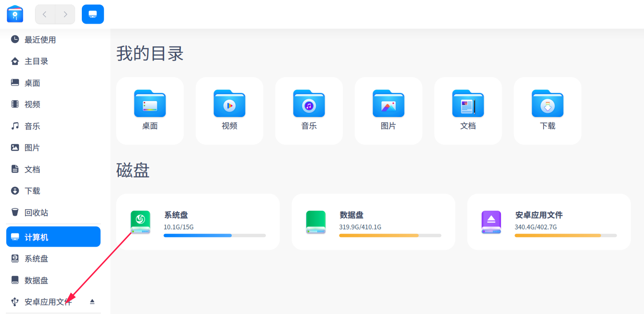Click the document icon beside sidebar 文档
Viewport: 644px width, 314px height.
tap(15, 169)
